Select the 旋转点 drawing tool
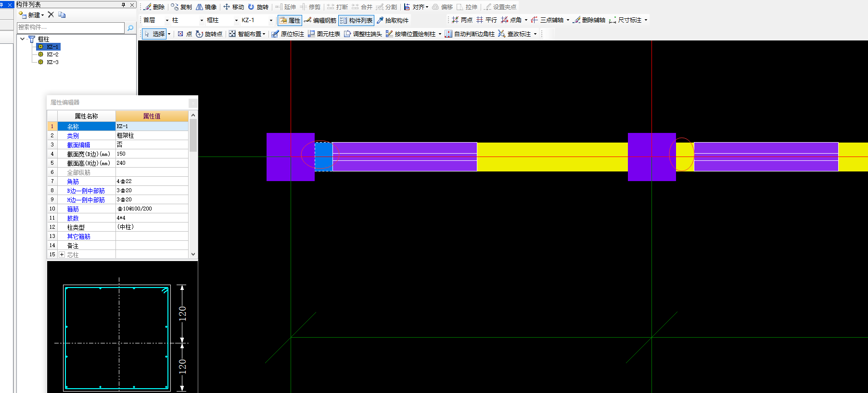 tap(209, 34)
